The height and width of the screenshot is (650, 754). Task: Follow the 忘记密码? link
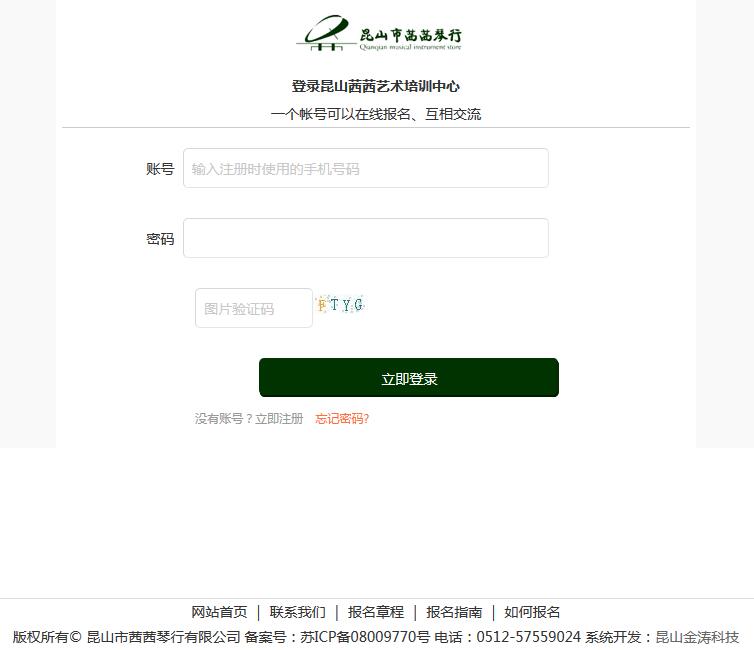click(x=342, y=419)
